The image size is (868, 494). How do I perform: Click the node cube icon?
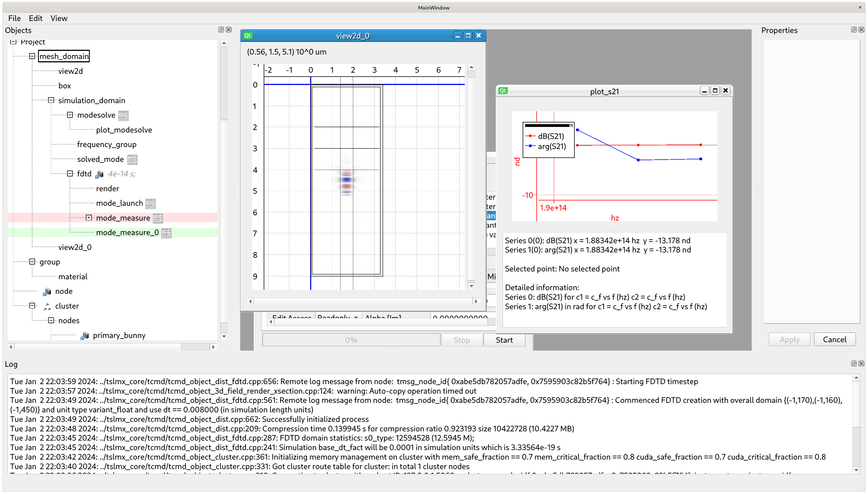[47, 291]
